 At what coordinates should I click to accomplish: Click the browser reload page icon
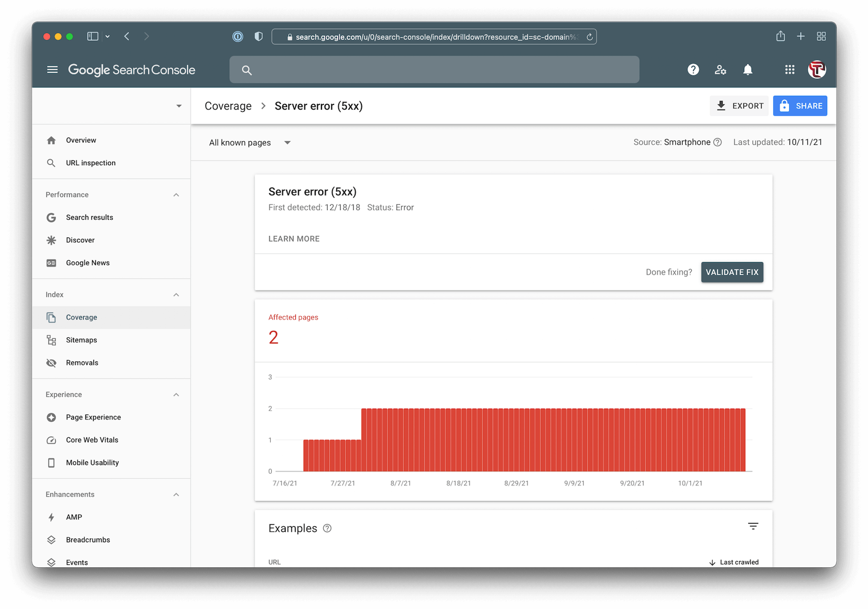coord(590,37)
